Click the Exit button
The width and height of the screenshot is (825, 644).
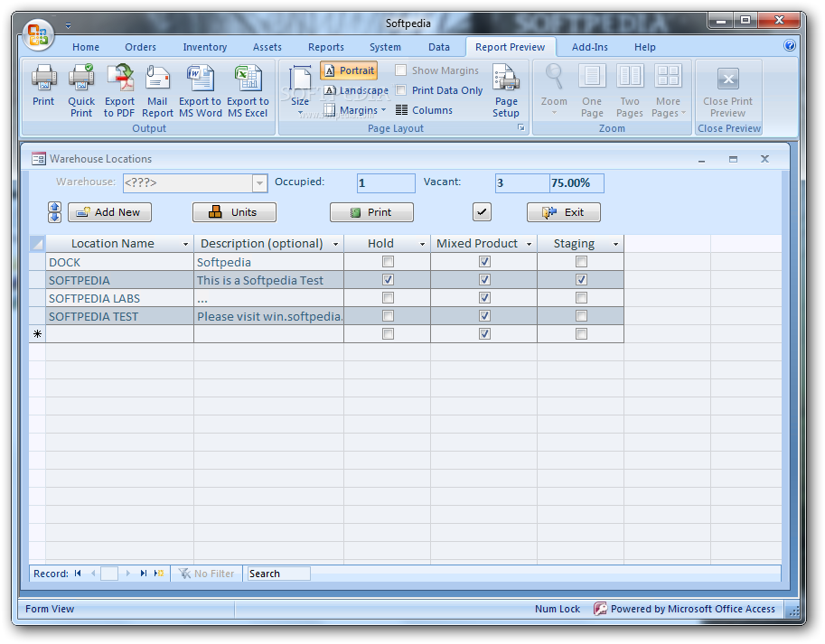(564, 212)
